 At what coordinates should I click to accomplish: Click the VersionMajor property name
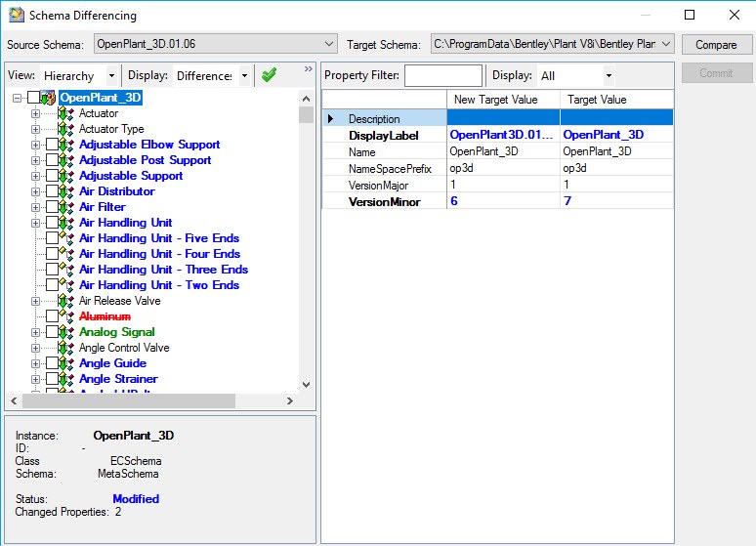[378, 186]
